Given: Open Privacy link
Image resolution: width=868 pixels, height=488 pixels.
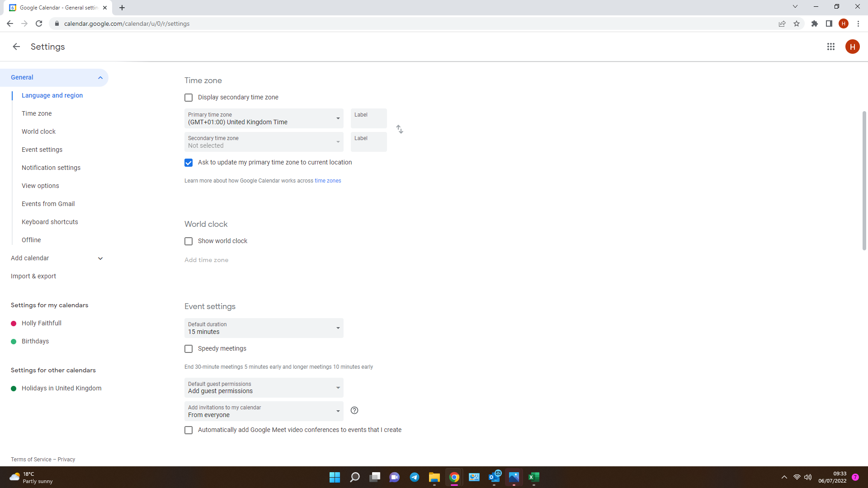Looking at the screenshot, I should click(x=66, y=460).
